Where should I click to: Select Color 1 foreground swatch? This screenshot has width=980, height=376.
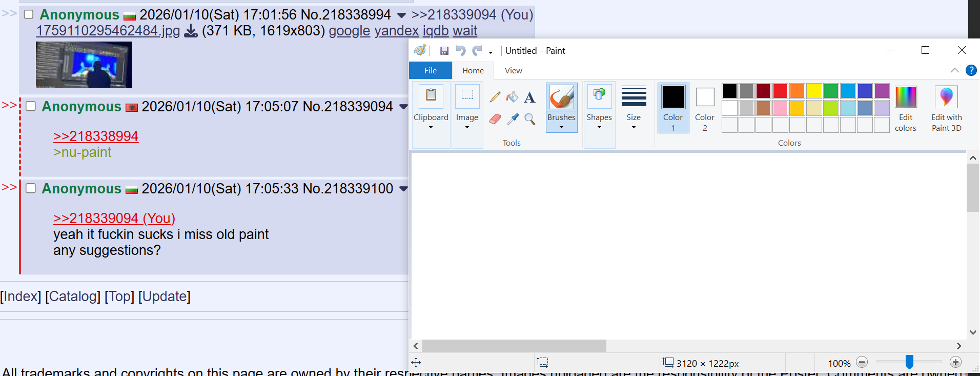(x=673, y=108)
